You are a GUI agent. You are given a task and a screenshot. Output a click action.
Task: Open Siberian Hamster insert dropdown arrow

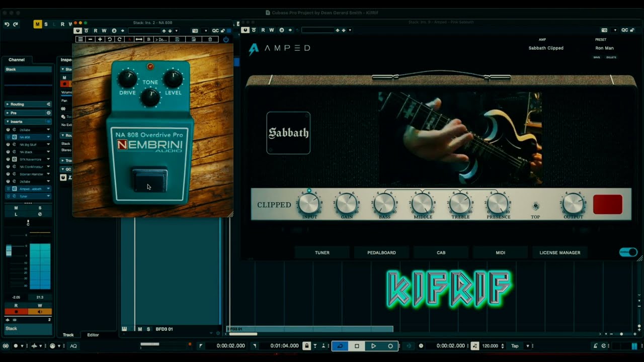[x=48, y=174]
